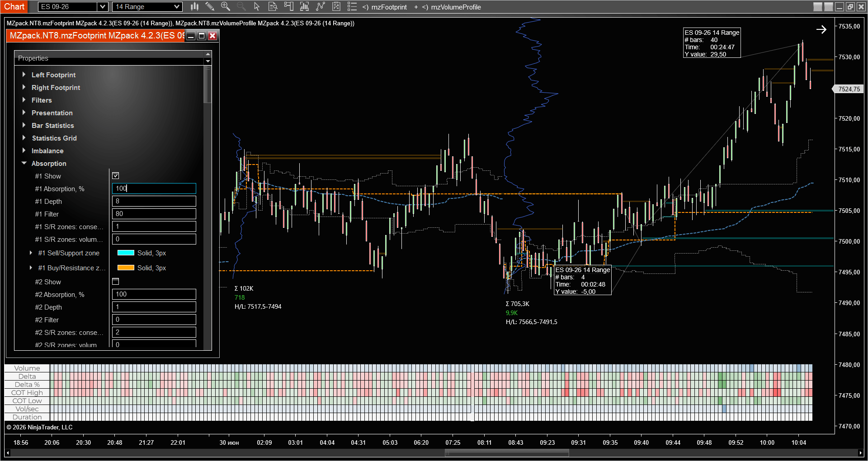
Task: Click the second link-window grey square
Action: pos(829,7)
